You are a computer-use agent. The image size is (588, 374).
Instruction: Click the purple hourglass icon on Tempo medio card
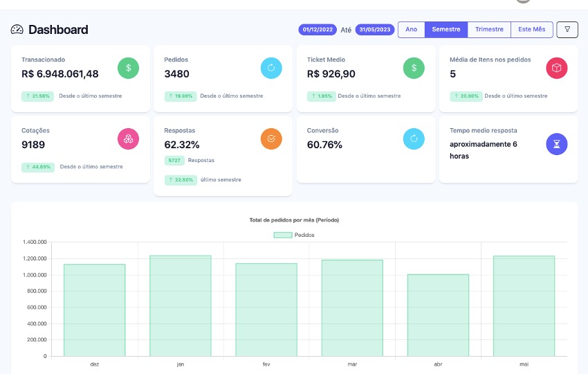pos(557,143)
